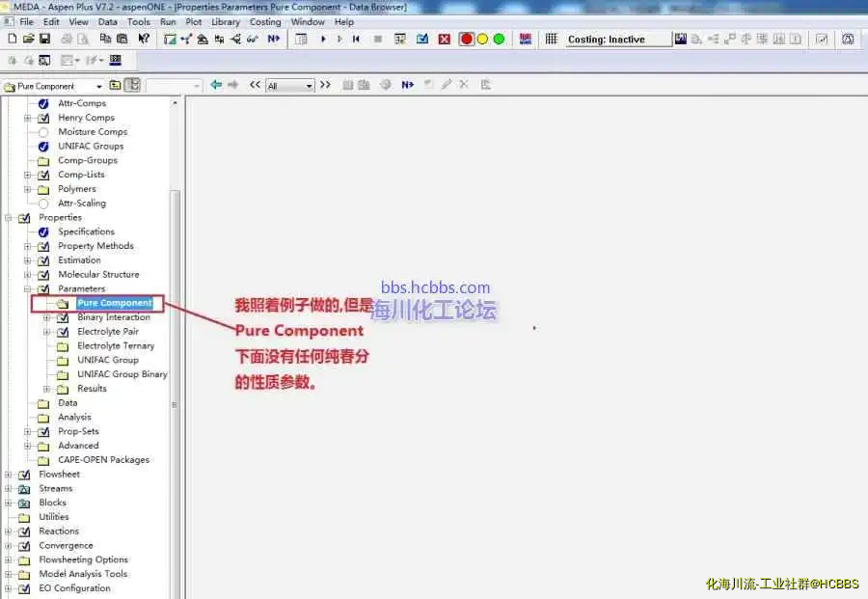Click the dark monitor icon in second toolbar
Screen dimensions: 868x599
[115, 60]
